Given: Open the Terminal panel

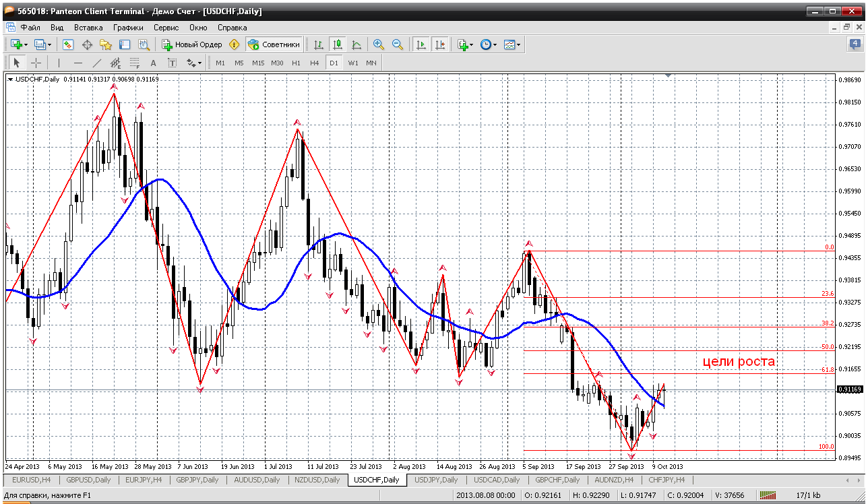Looking at the screenshot, I should [x=125, y=44].
